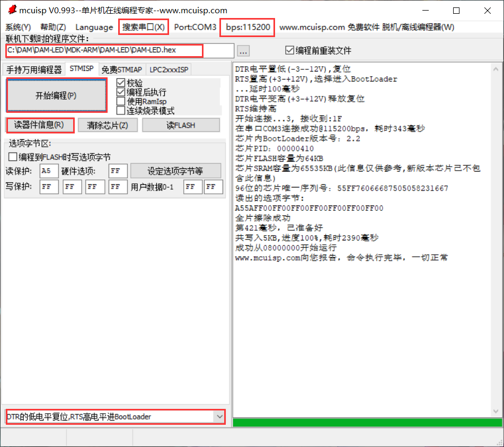The height and width of the screenshot is (447, 504).
Task: Click the first 写保护 FF field
Action: tap(49, 186)
